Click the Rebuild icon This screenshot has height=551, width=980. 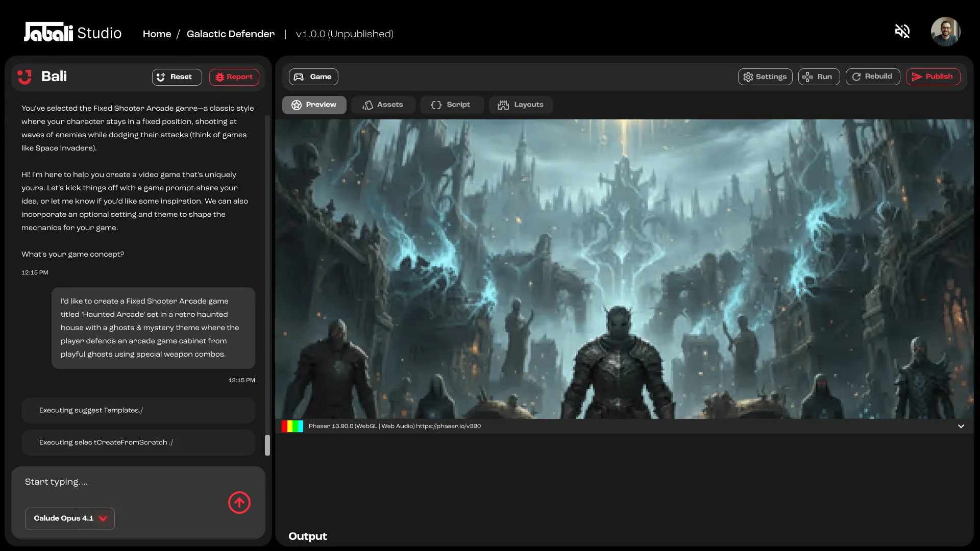(856, 77)
